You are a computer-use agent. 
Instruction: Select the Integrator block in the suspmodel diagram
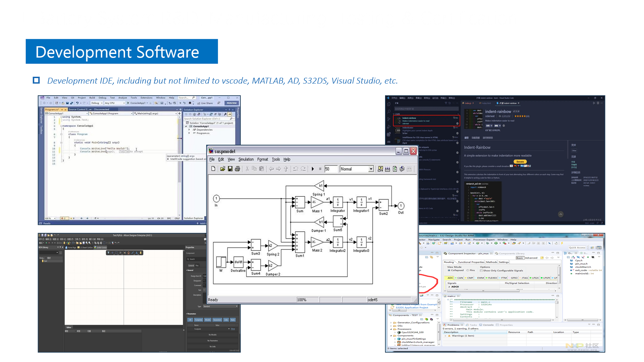(338, 202)
